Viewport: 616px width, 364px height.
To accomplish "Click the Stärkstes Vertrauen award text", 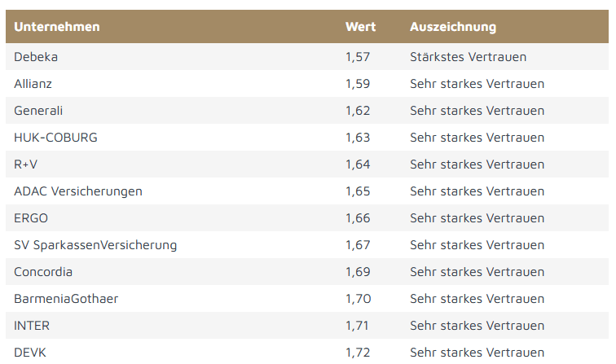I will click(x=468, y=57).
